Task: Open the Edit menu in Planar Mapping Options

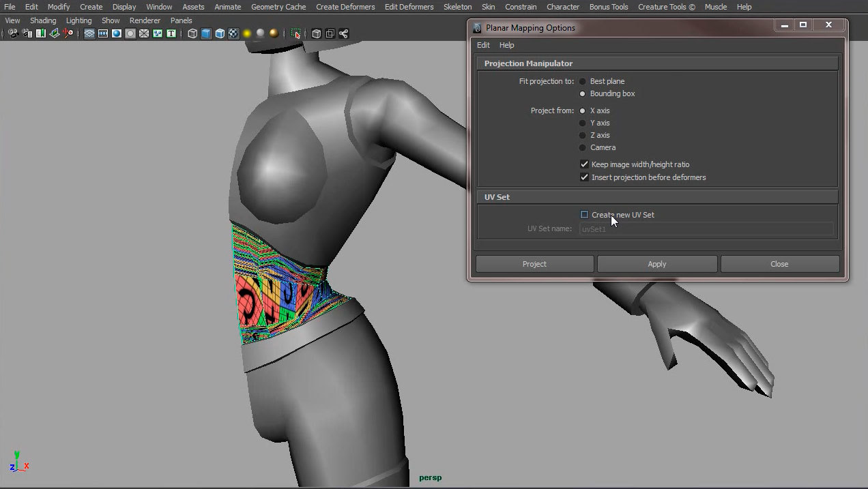Action: [x=483, y=45]
